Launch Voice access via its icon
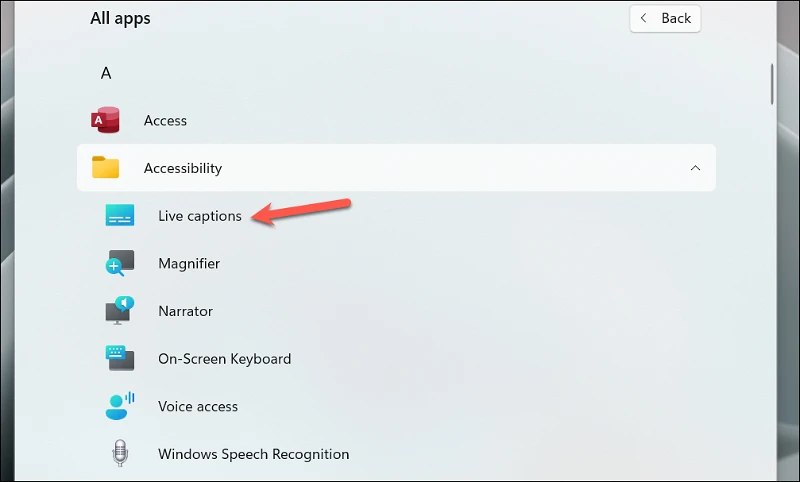Image resolution: width=800 pixels, height=482 pixels. [x=120, y=406]
